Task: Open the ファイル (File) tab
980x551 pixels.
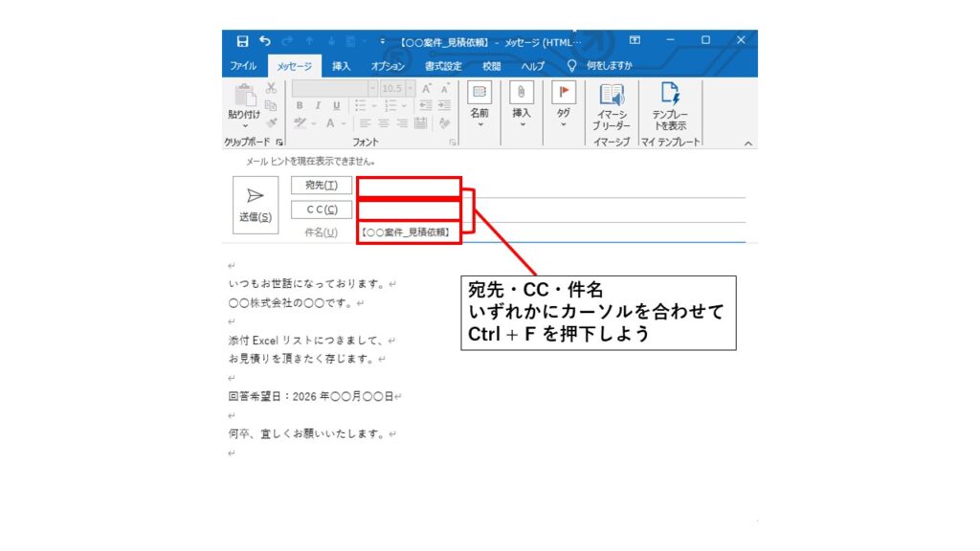Action: click(242, 66)
